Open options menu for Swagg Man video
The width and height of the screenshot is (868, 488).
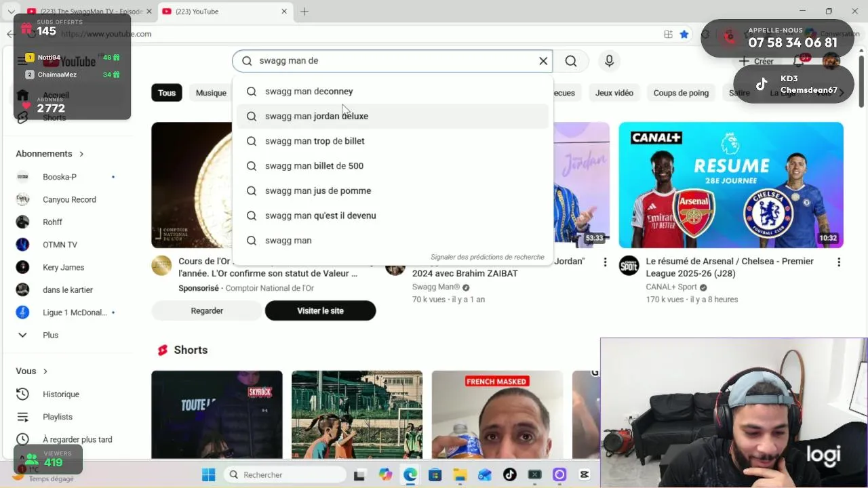point(605,262)
